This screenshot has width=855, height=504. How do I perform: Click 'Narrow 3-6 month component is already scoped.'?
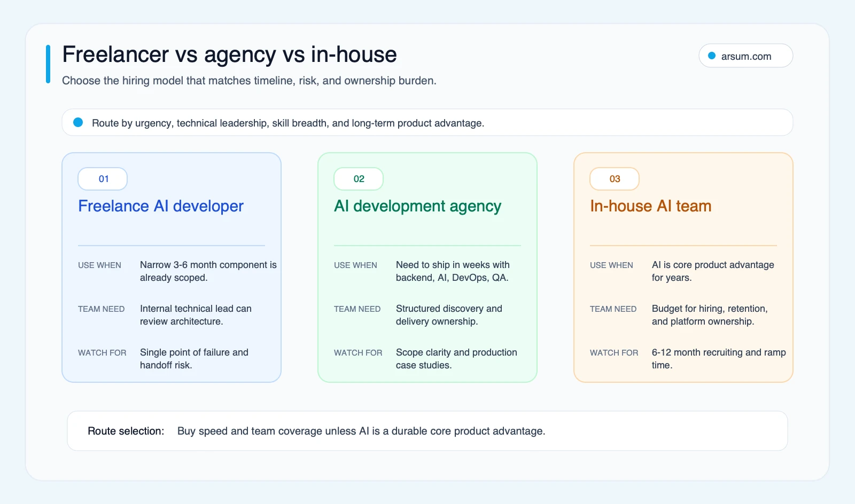208,271
